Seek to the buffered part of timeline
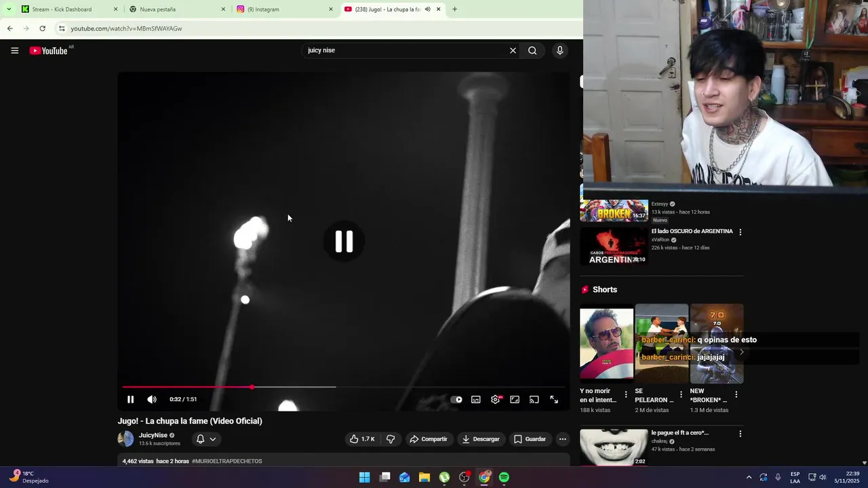The height and width of the screenshot is (488, 868). pyautogui.click(x=295, y=387)
